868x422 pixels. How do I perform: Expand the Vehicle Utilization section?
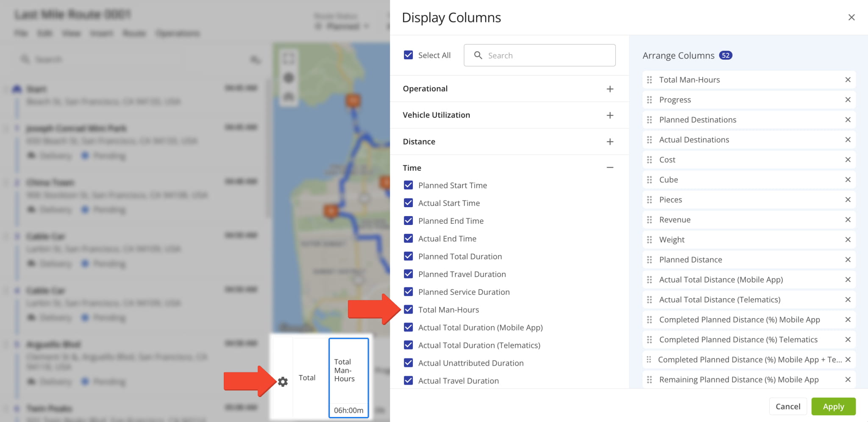(x=609, y=115)
